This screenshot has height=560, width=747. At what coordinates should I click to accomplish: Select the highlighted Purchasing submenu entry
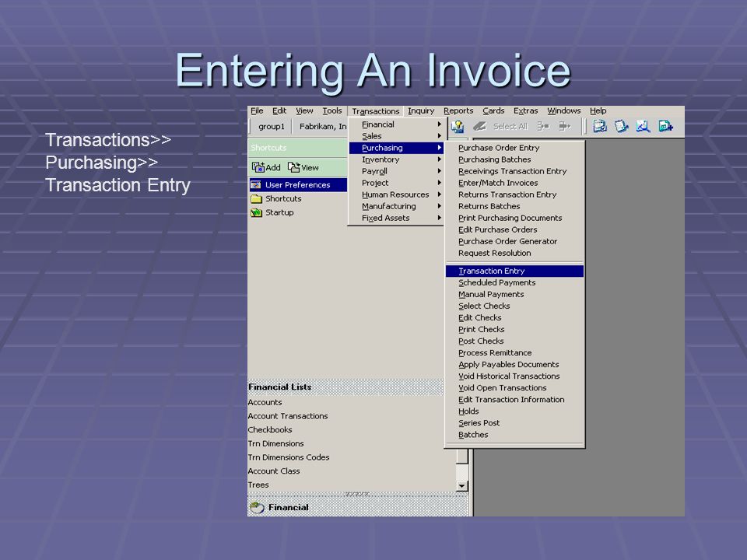click(396, 148)
